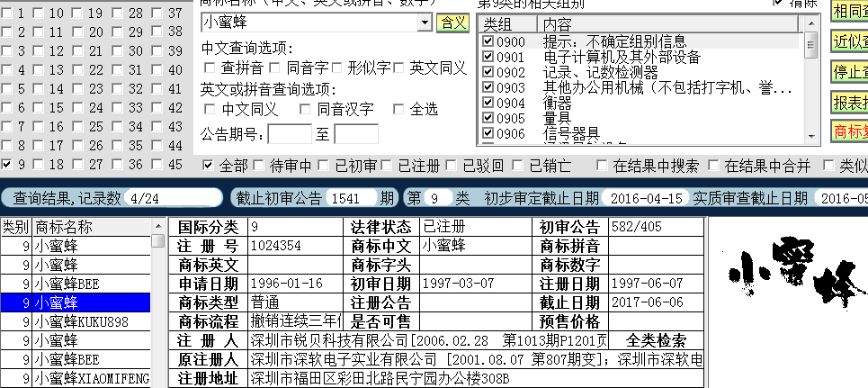Click the 582/405 preliminary announcement cell
The image size is (868, 388).
click(656, 226)
